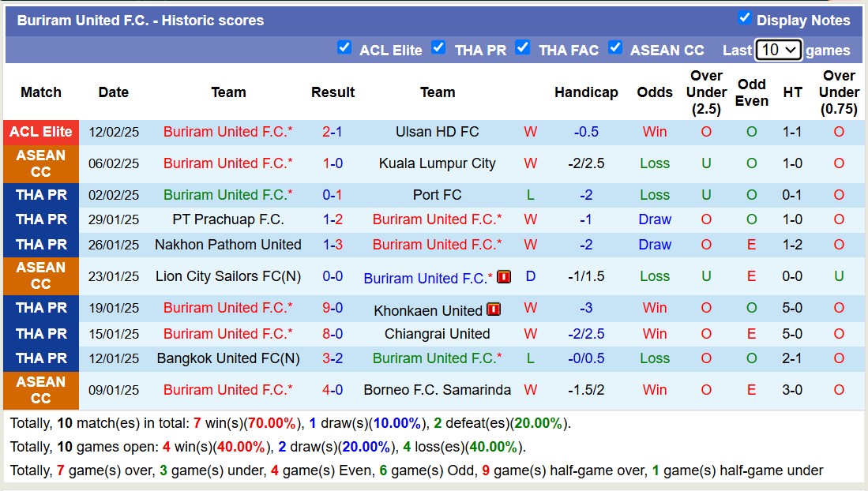Click the Port FC team name
This screenshot has height=491, width=868.
[x=438, y=195]
